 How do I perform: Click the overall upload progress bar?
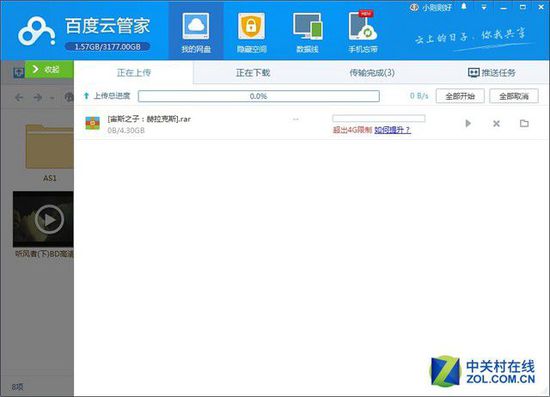coord(259,96)
